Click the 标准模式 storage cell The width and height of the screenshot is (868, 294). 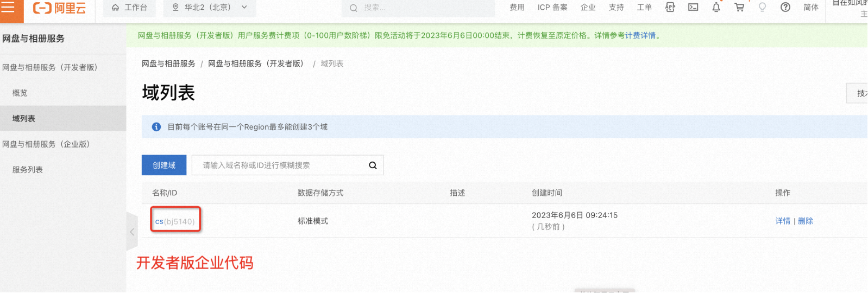click(313, 221)
